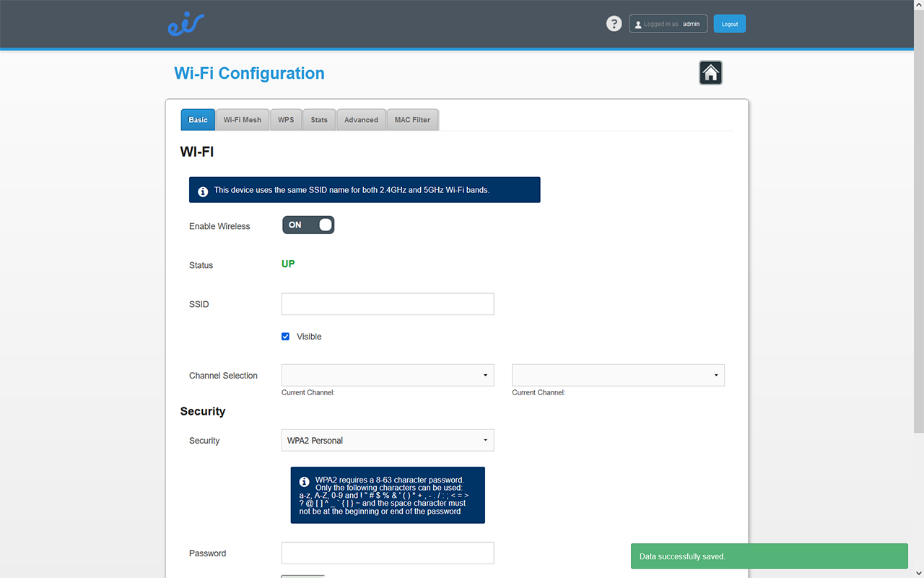This screenshot has height=578, width=924.
Task: Focus the Password input field
Action: coord(388,553)
